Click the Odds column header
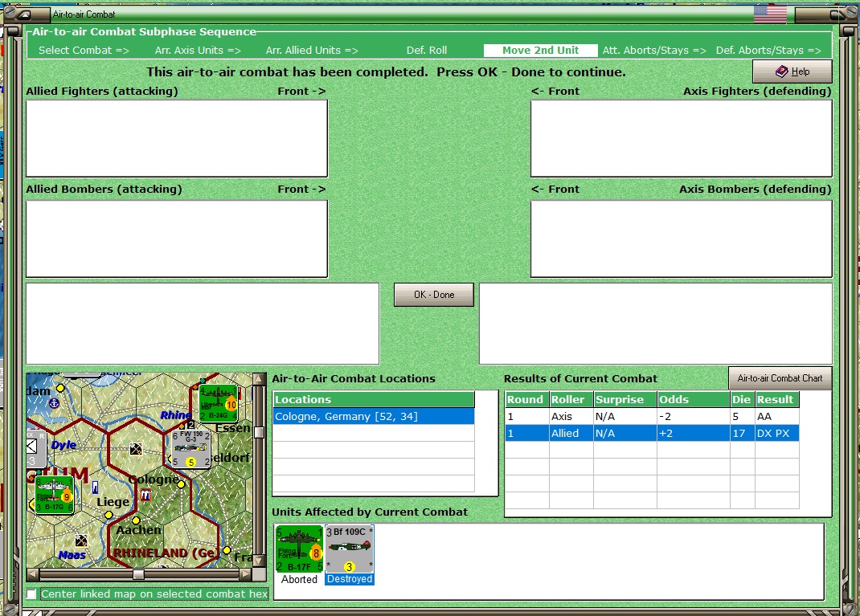Viewport: 860px width, 616px height. [694, 399]
